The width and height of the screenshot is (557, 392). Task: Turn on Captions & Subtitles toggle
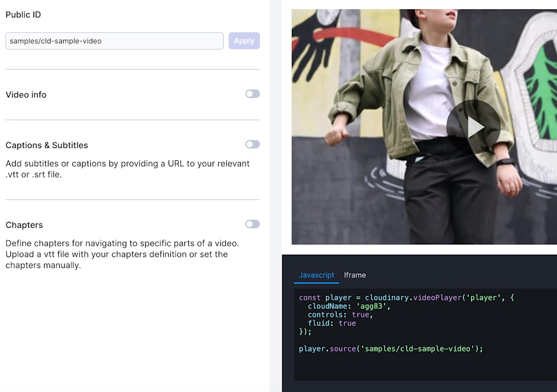coord(252,144)
